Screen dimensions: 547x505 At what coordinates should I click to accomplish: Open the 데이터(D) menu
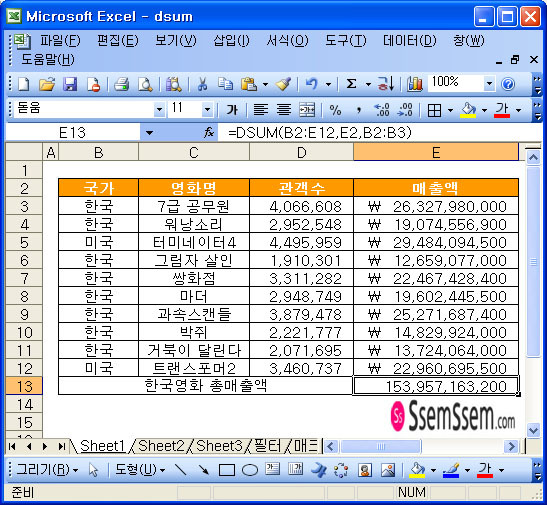click(410, 41)
